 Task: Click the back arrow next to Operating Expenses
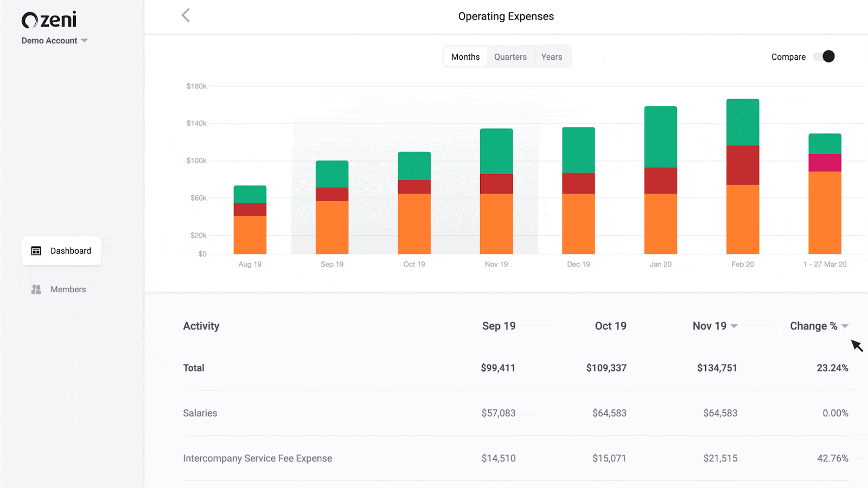pos(186,16)
